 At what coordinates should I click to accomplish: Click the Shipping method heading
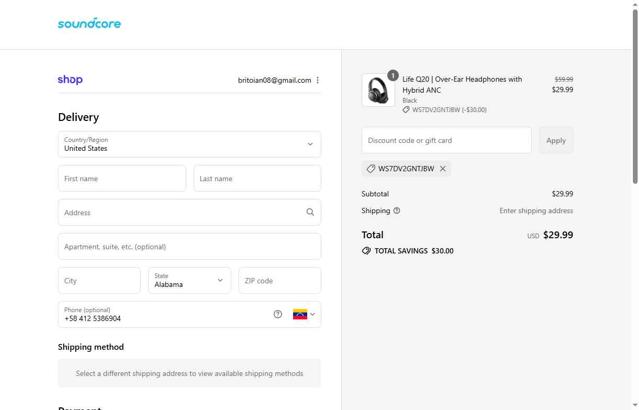[x=91, y=347]
